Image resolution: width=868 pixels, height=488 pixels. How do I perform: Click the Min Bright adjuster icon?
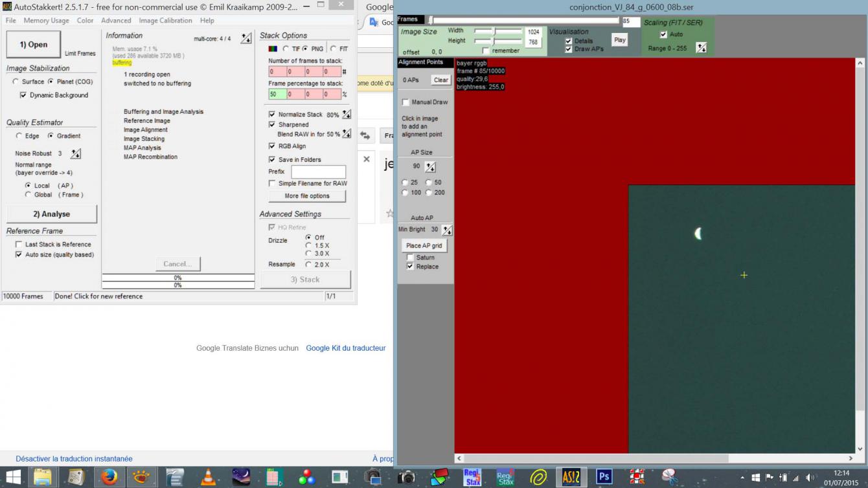pyautogui.click(x=447, y=230)
